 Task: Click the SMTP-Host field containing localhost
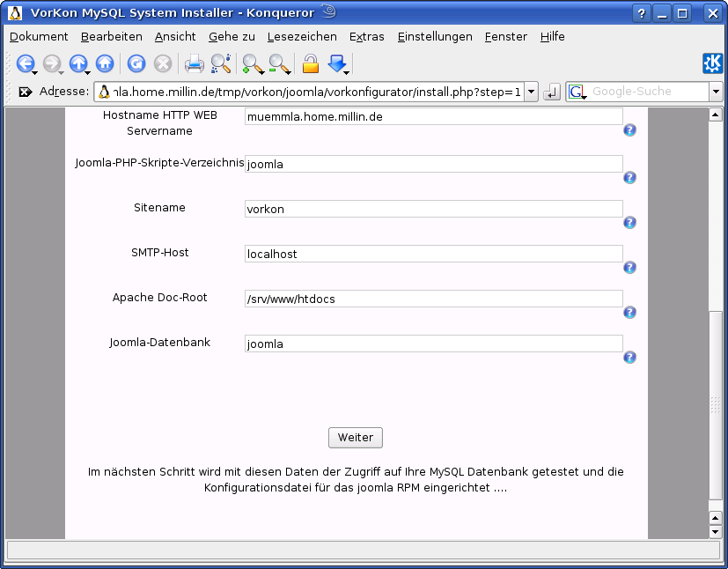click(x=434, y=254)
